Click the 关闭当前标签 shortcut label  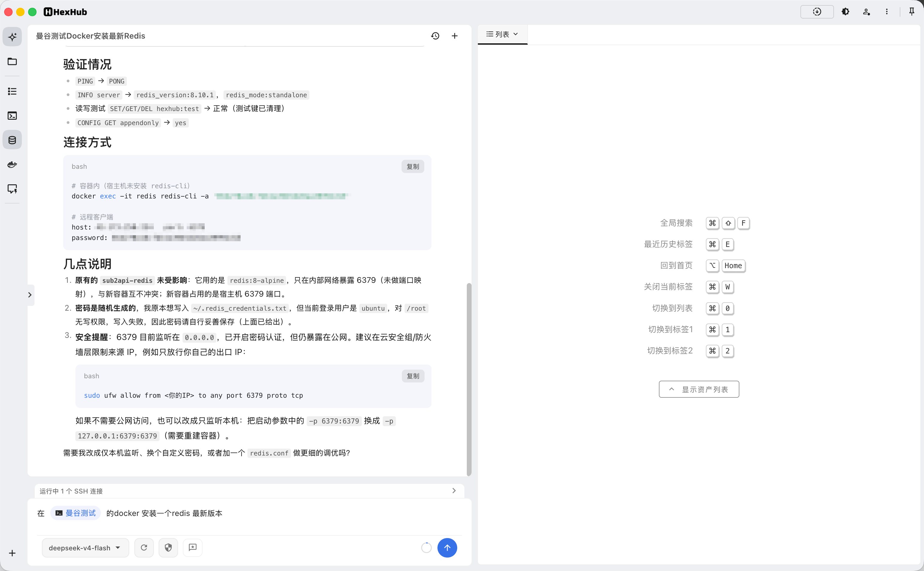coord(668,287)
